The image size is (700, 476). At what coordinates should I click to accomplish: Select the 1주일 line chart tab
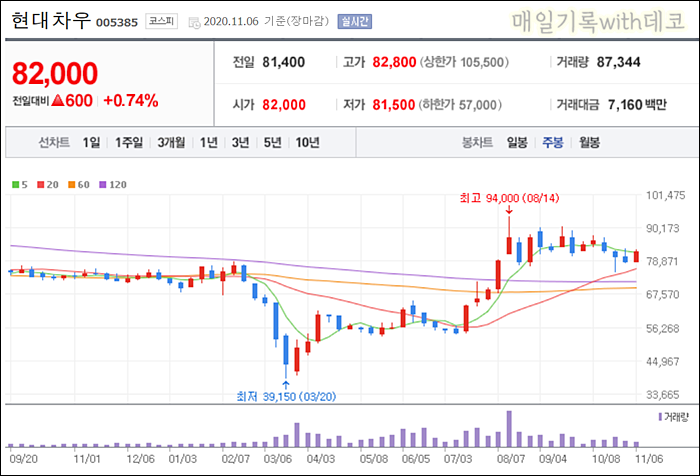[129, 142]
